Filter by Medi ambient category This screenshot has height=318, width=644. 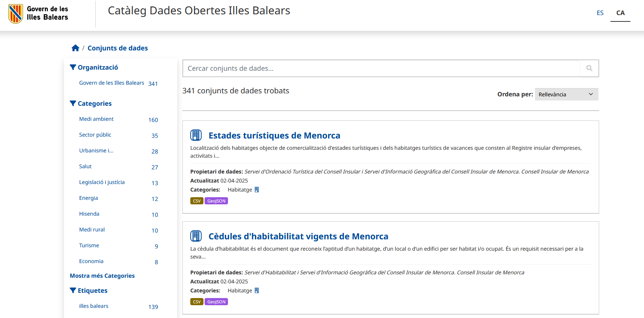96,119
